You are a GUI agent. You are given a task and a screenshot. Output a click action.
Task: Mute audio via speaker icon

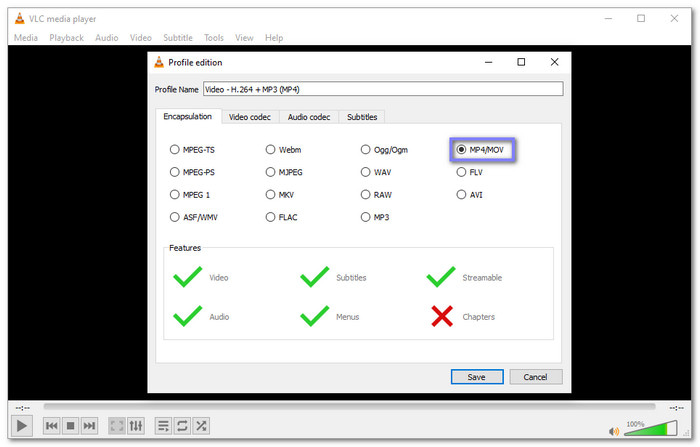(614, 431)
